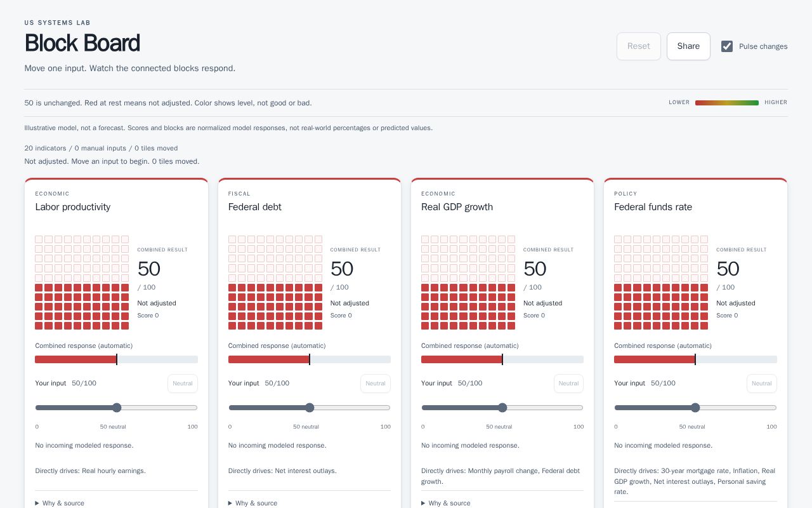Click '20 indicators / 0 manual inputs' status text

click(x=101, y=149)
